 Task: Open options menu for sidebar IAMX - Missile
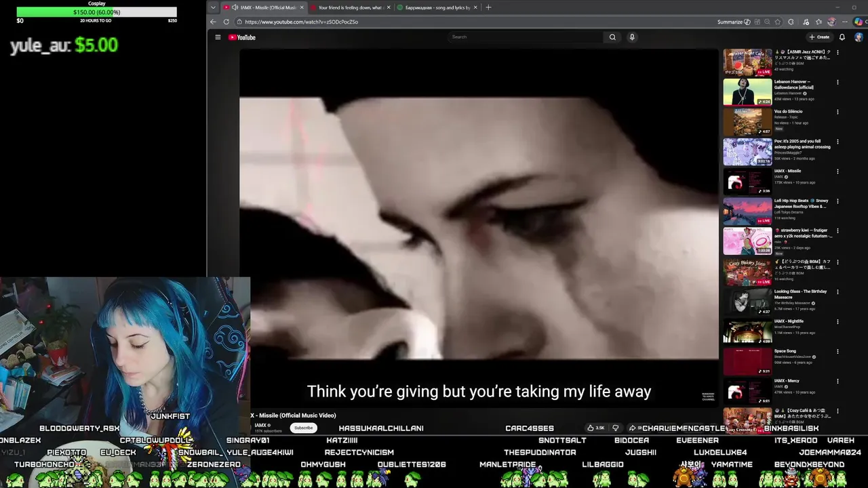[837, 171]
